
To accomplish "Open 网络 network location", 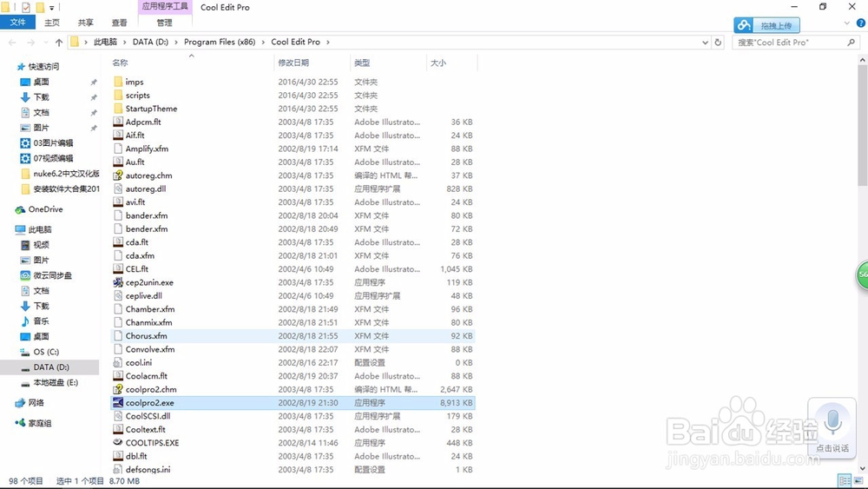I will [x=36, y=403].
